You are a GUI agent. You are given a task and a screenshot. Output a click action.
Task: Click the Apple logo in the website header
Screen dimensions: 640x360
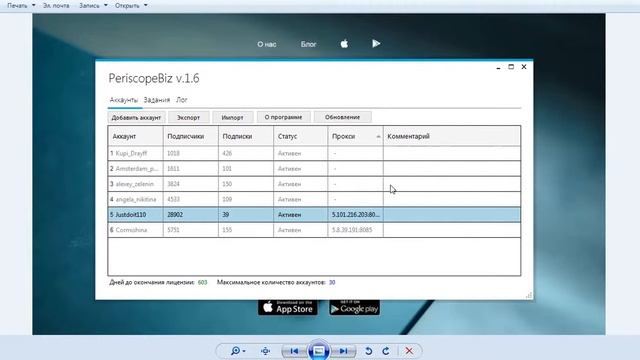pos(344,44)
